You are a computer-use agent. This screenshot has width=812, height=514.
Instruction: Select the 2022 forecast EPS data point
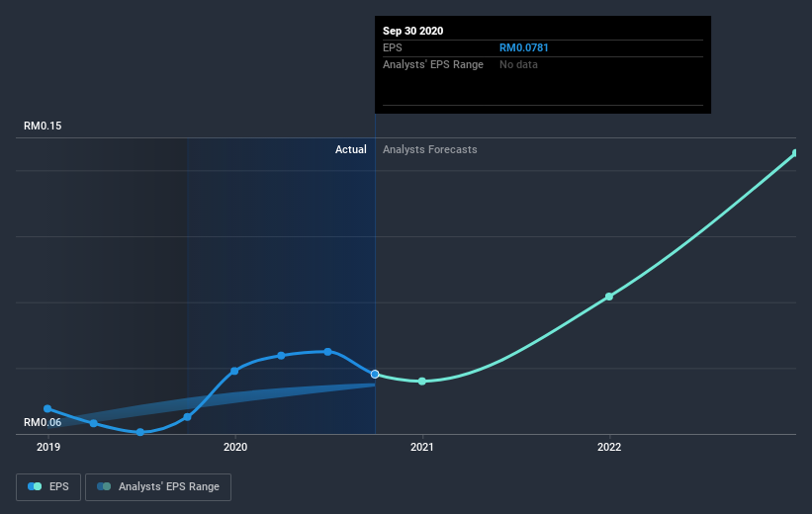[609, 297]
